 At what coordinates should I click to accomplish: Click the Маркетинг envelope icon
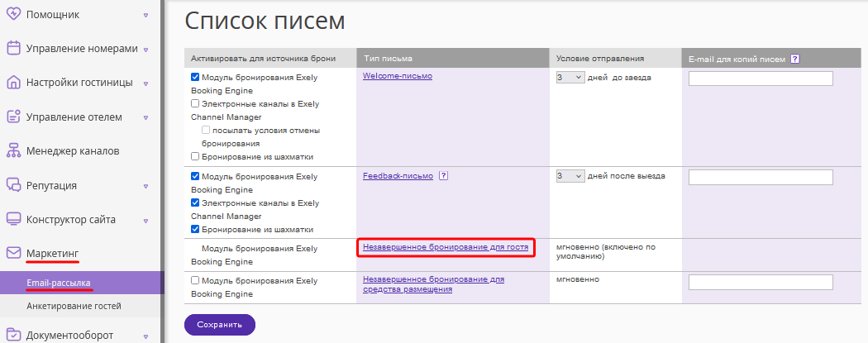13,253
